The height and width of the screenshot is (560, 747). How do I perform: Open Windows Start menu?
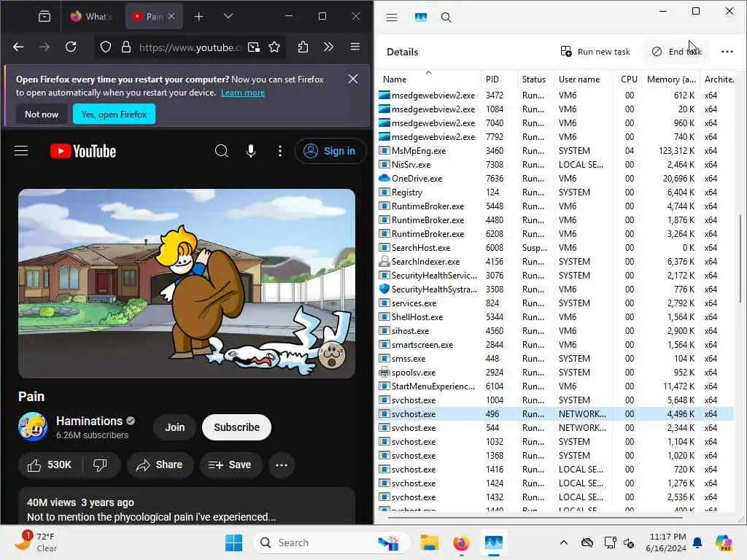click(233, 542)
